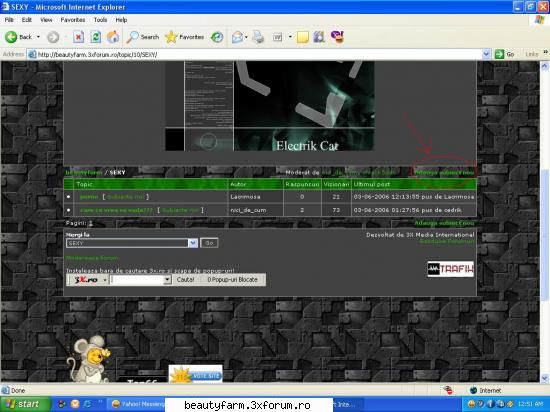Click the Back navigation arrow icon
Viewport: 550px width, 412px height.
[x=11, y=37]
